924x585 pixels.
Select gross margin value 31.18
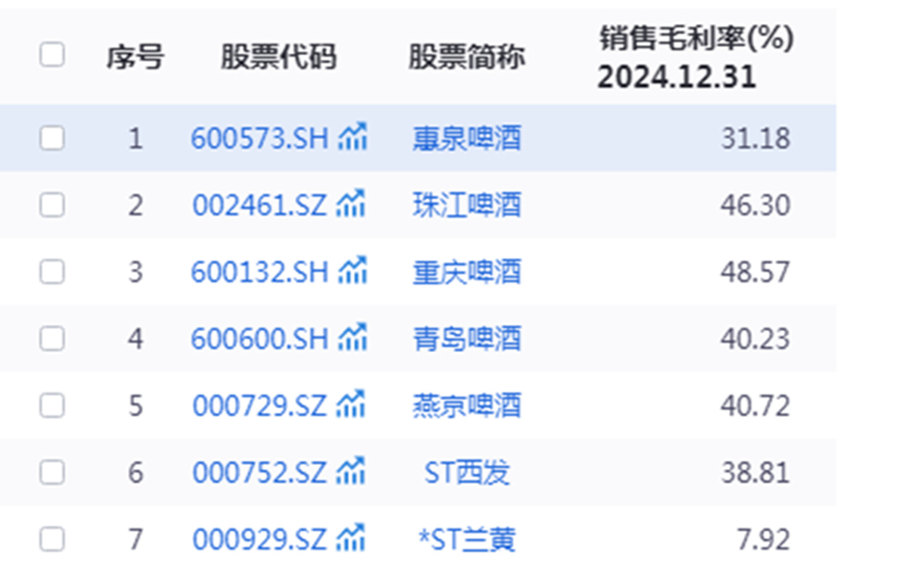[755, 138]
